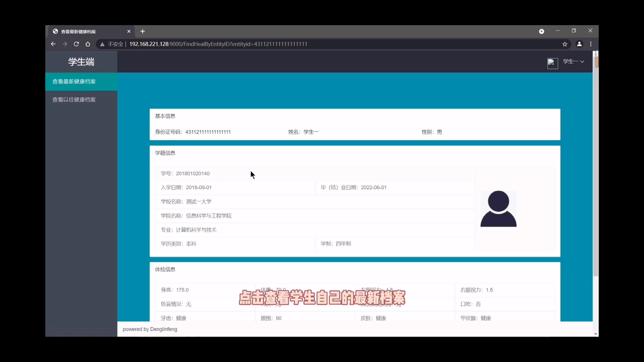Click 牙齿: 健康
The width and height of the screenshot is (644, 362).
[x=173, y=318]
